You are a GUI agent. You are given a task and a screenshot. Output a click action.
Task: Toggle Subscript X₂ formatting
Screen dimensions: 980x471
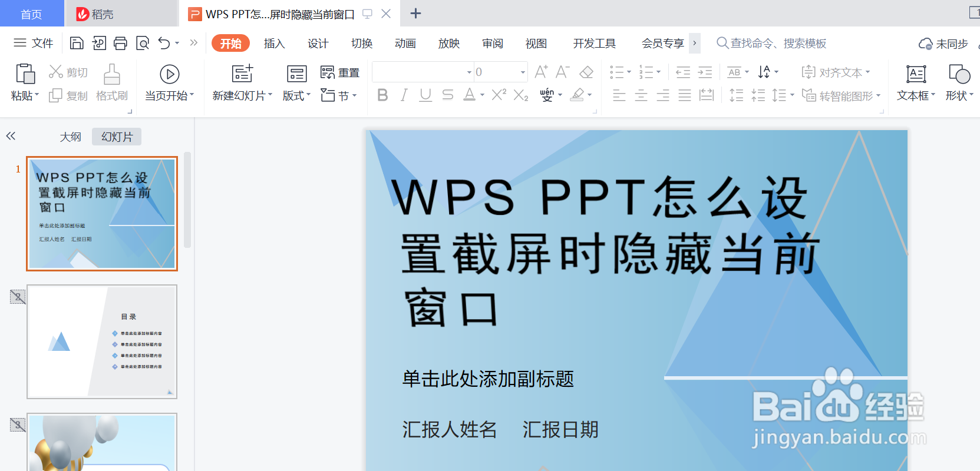521,95
